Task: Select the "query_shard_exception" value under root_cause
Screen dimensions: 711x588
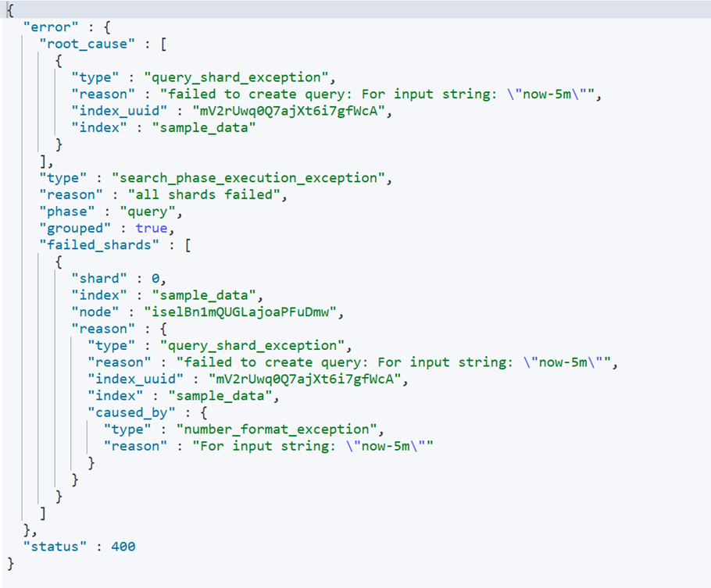Action: (236, 77)
